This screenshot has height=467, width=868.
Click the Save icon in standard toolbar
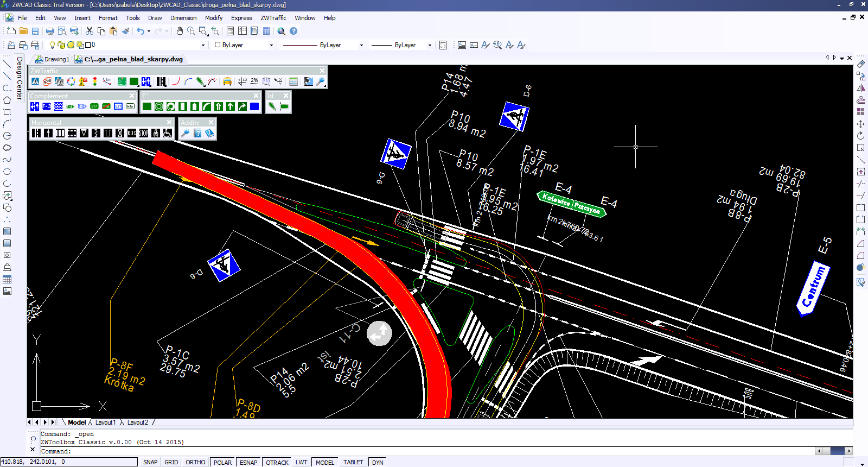(35, 31)
